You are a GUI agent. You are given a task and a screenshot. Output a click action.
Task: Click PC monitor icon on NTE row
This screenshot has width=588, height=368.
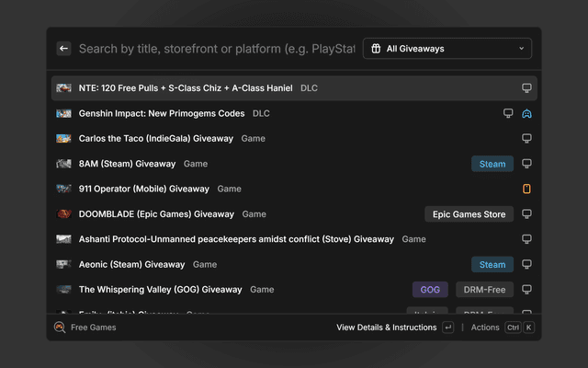526,88
